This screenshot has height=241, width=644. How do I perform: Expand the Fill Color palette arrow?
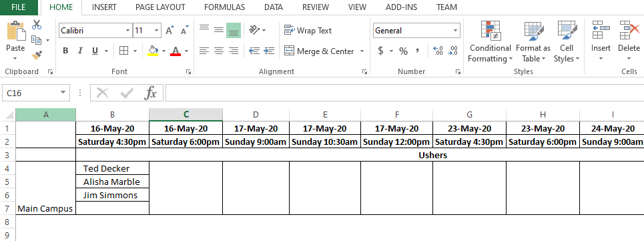coord(164,51)
